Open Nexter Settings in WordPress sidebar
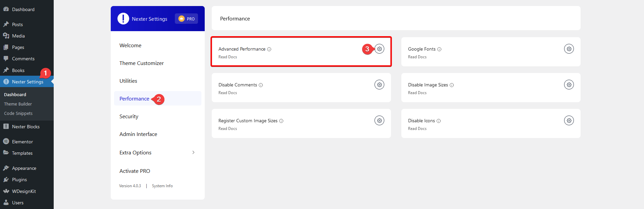 pos(27,82)
